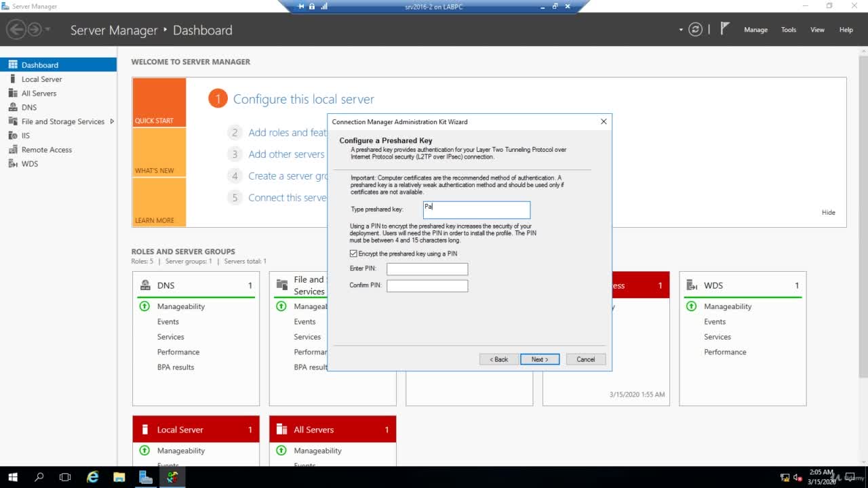Viewport: 868px width, 488px height.
Task: Click the Confirm PIN field
Action: pyautogui.click(x=427, y=286)
